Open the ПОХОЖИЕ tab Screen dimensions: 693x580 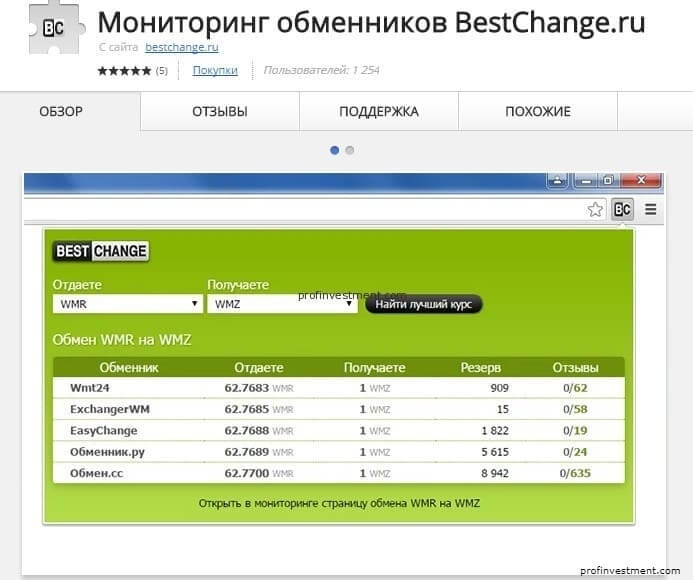coord(538,111)
